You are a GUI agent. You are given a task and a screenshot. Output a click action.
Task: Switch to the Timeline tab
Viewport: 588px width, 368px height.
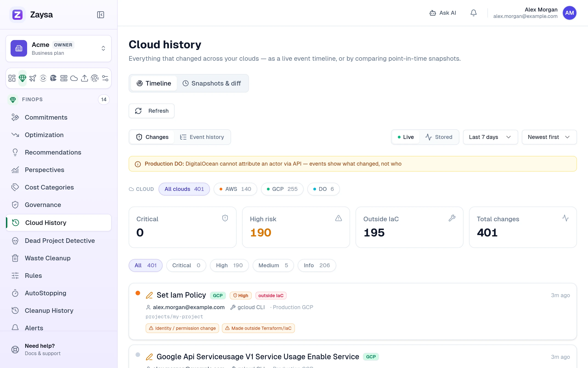pyautogui.click(x=154, y=83)
